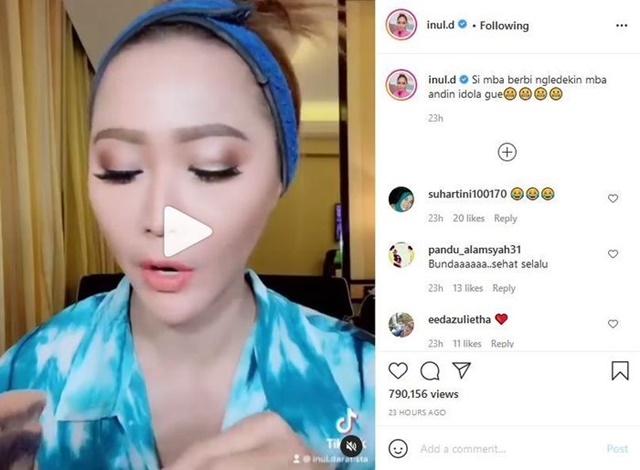Open inul.d profile picture in the header
Viewport: 640px width, 470px height.
tap(401, 24)
